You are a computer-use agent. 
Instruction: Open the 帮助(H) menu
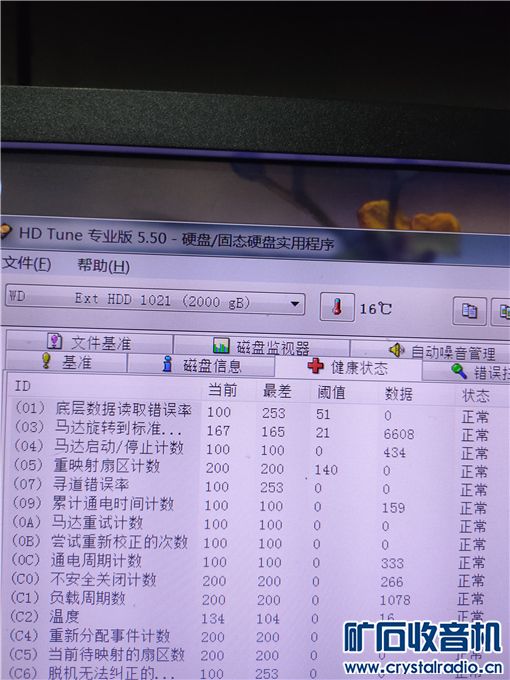click(103, 265)
